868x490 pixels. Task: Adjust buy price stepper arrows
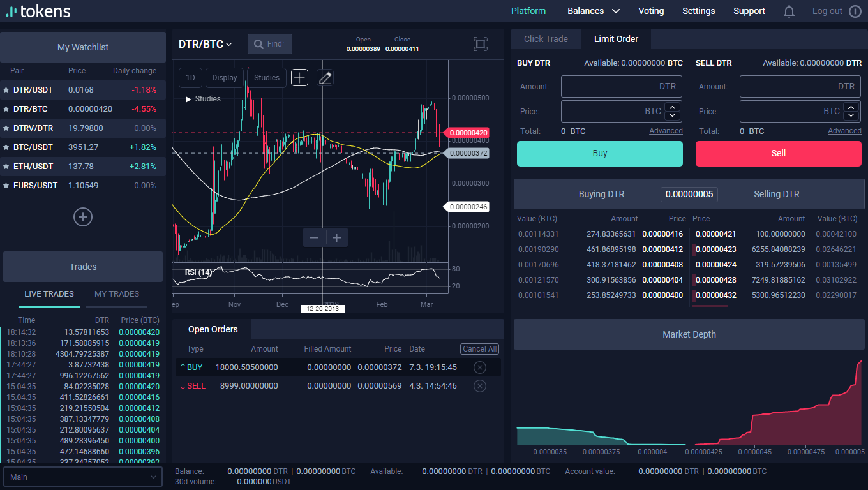click(672, 112)
